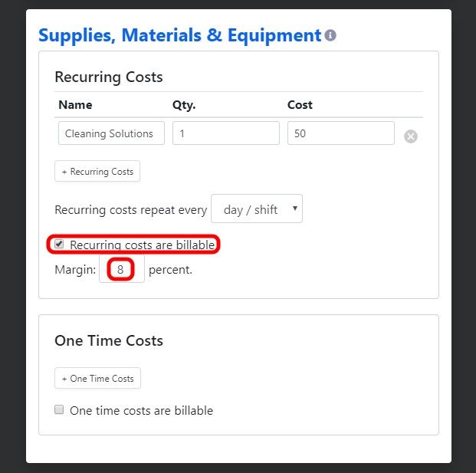The width and height of the screenshot is (476, 473).
Task: Enable the One time costs are billable checkbox
Action: 59,409
